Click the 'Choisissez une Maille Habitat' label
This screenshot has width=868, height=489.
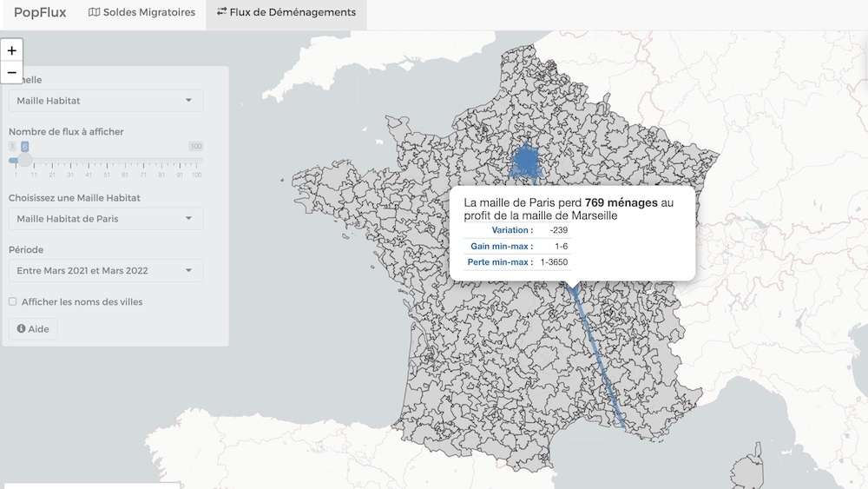point(74,198)
